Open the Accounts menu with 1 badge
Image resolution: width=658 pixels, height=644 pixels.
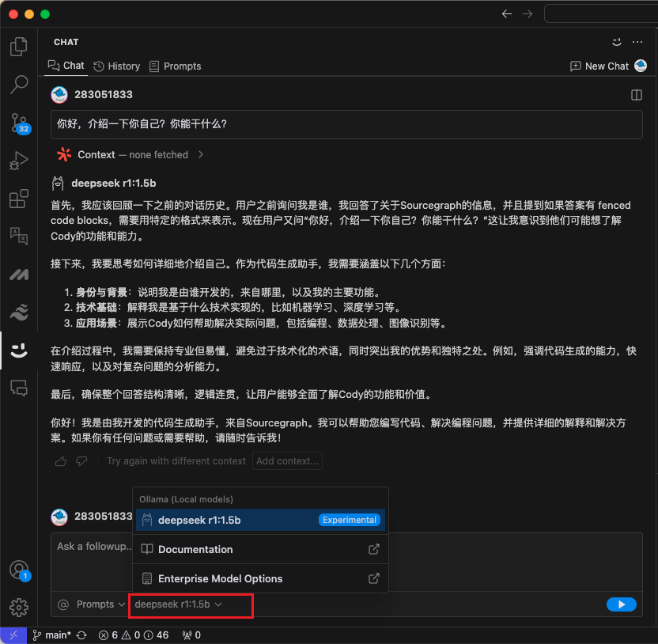[x=19, y=571]
